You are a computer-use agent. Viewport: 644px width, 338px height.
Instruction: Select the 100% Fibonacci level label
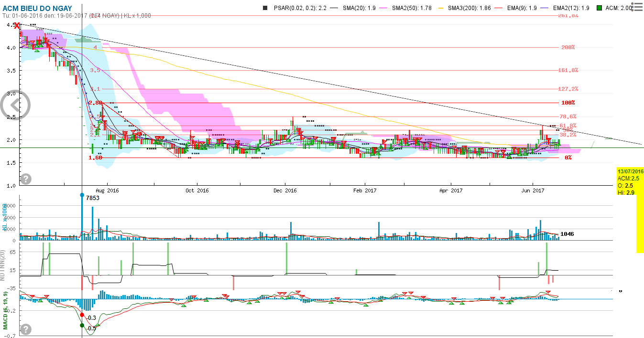(x=568, y=103)
